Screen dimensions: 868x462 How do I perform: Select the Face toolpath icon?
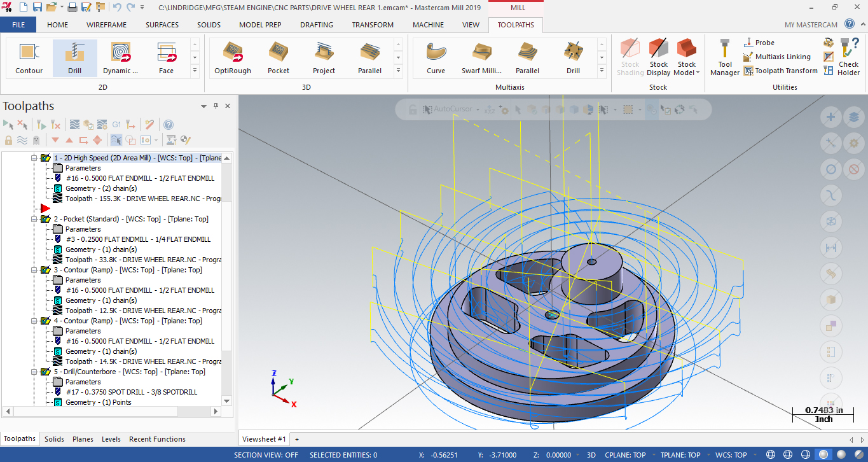coord(166,58)
